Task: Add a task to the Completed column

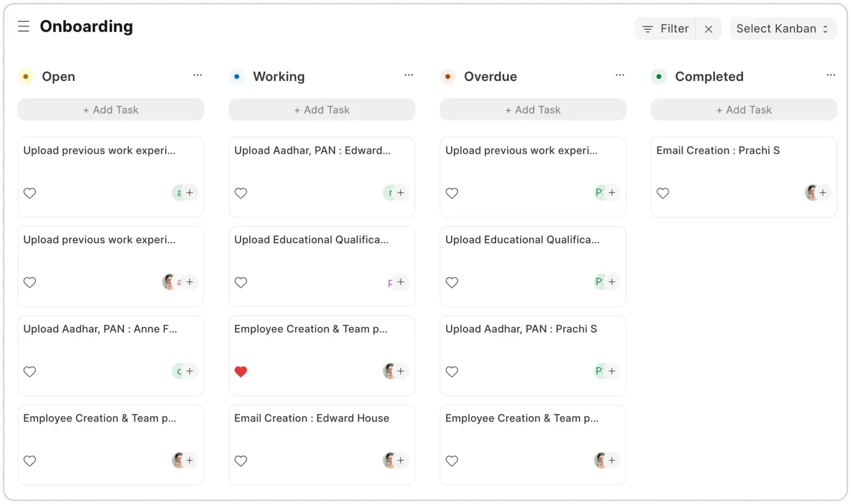Action: point(743,109)
